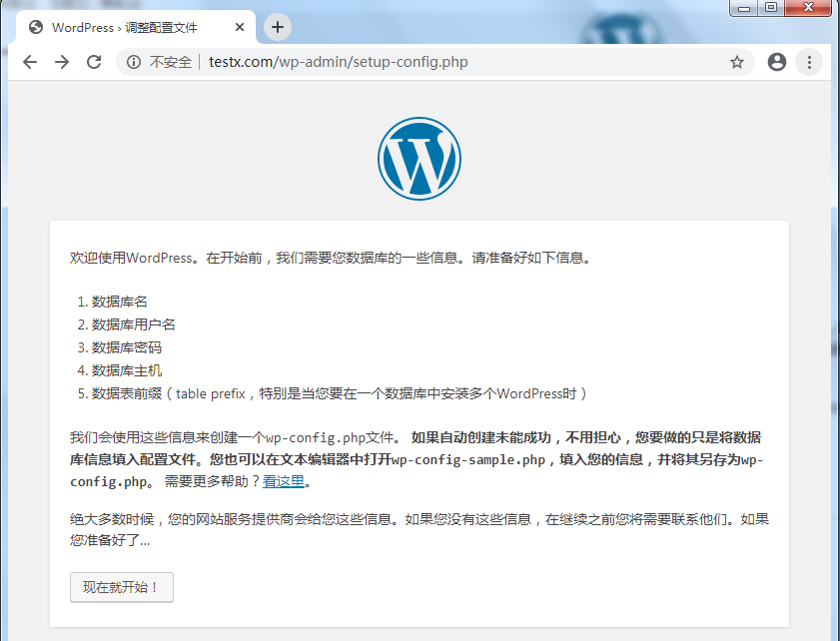Click the list item 数据库用户名

[133, 324]
